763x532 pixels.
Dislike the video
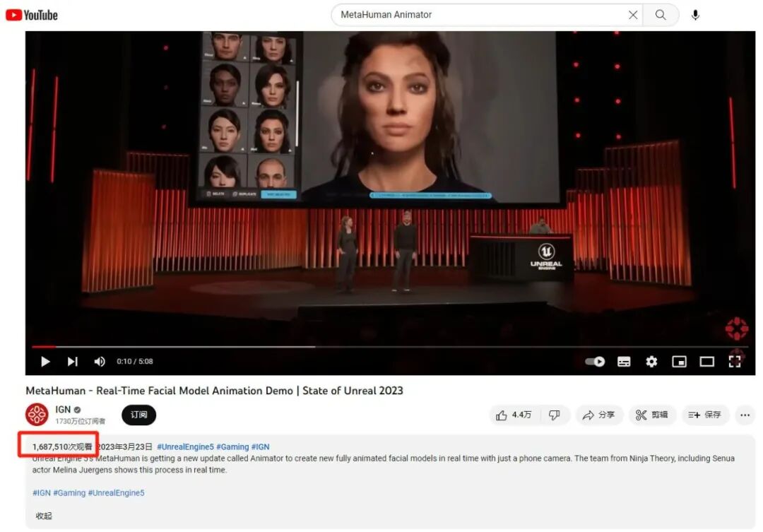pyautogui.click(x=555, y=415)
